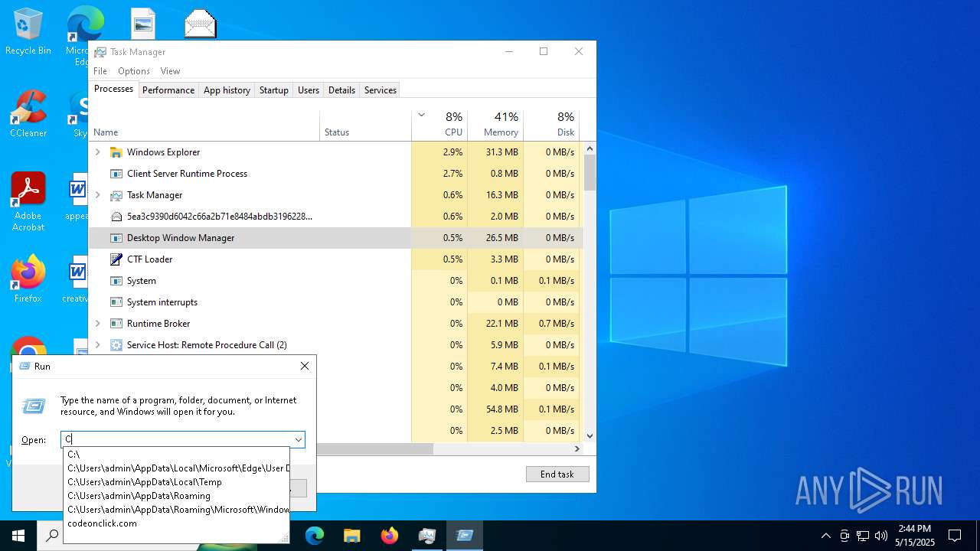This screenshot has height=551, width=980.
Task: Click the Task Manager process row icon
Action: (x=116, y=195)
